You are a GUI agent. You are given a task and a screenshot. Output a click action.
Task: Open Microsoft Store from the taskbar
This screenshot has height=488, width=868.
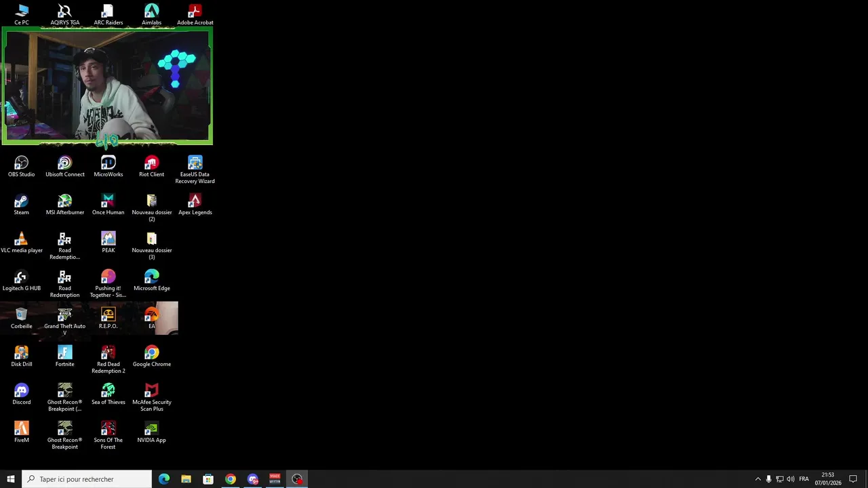pyautogui.click(x=208, y=479)
